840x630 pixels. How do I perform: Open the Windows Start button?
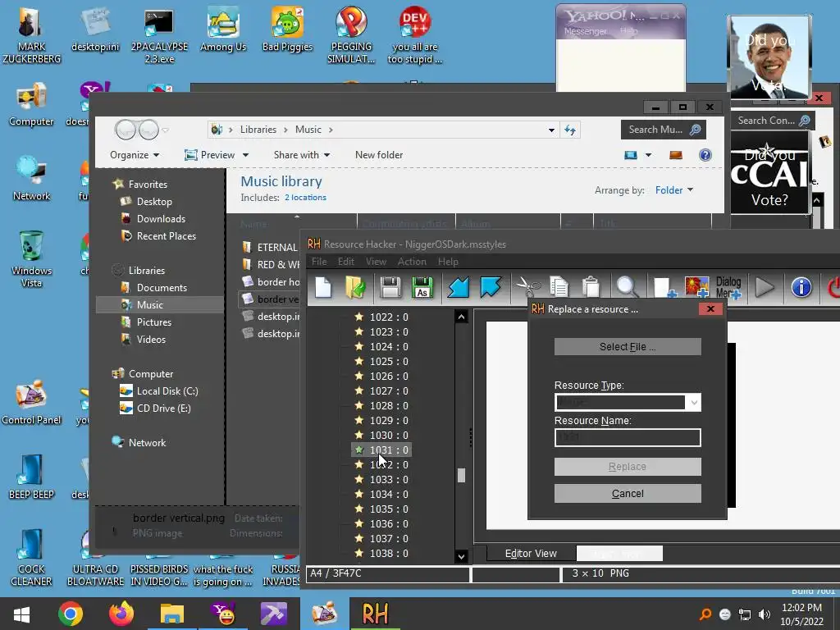click(21, 614)
